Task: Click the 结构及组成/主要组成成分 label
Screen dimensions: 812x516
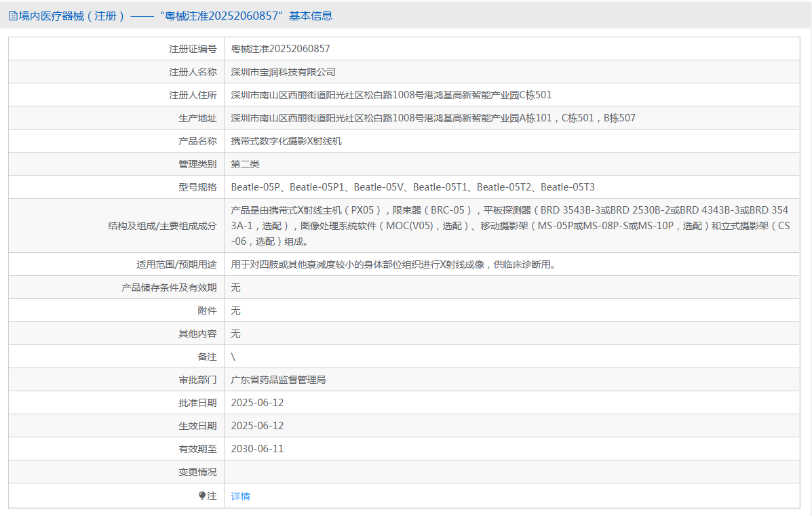Action: click(162, 226)
